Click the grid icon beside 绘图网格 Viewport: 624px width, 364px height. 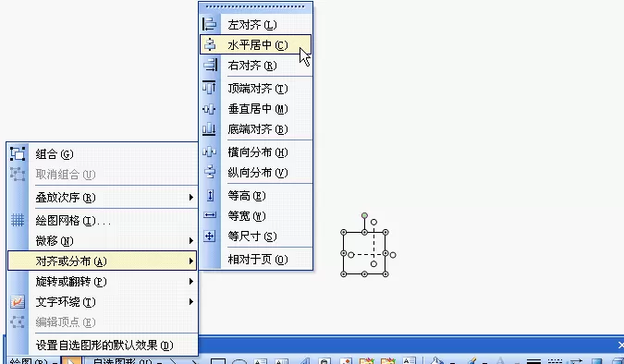(x=18, y=220)
